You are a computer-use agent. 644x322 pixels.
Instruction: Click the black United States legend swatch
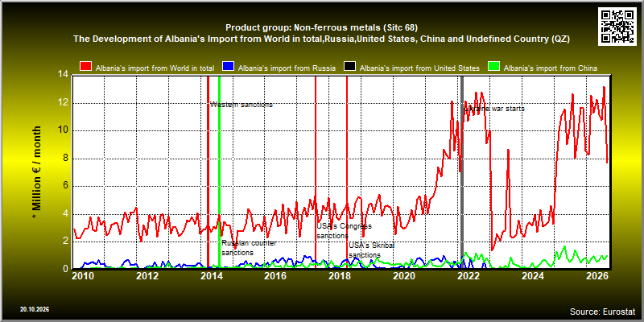[x=350, y=68]
